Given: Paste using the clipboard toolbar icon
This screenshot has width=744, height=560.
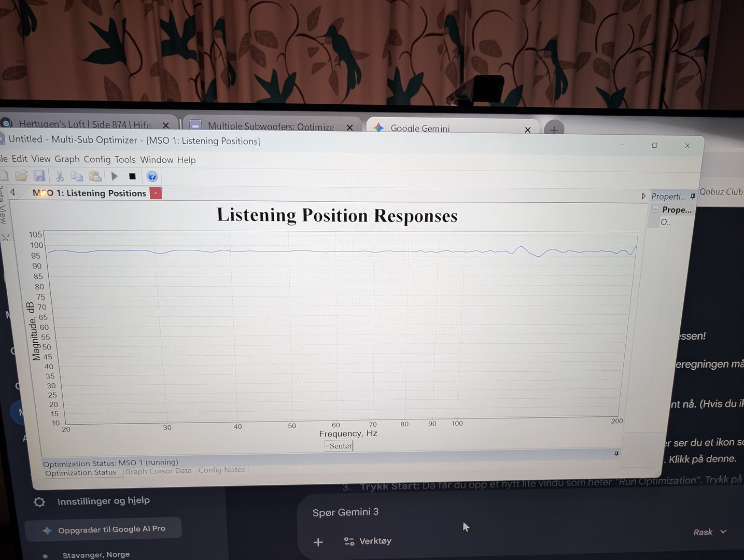Looking at the screenshot, I should coord(95,176).
